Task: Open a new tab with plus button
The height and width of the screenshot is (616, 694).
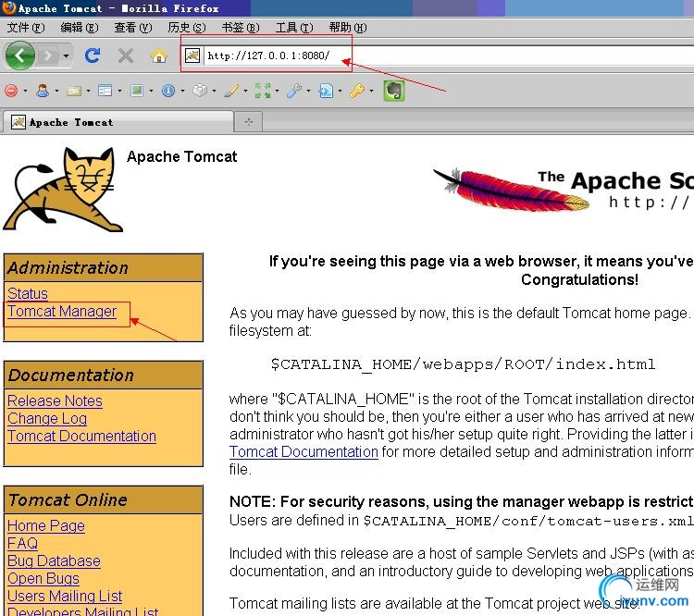Action: tap(249, 122)
